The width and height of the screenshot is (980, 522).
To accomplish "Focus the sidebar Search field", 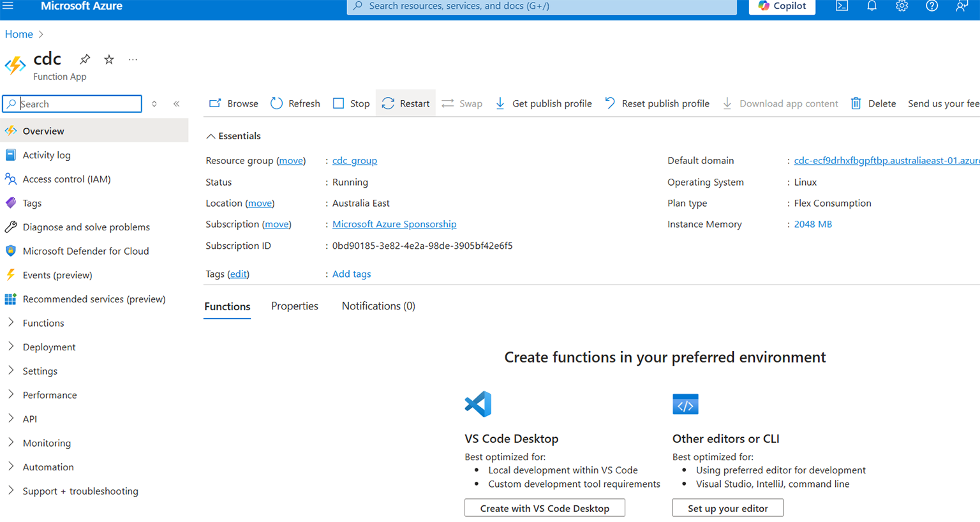I will click(x=72, y=104).
